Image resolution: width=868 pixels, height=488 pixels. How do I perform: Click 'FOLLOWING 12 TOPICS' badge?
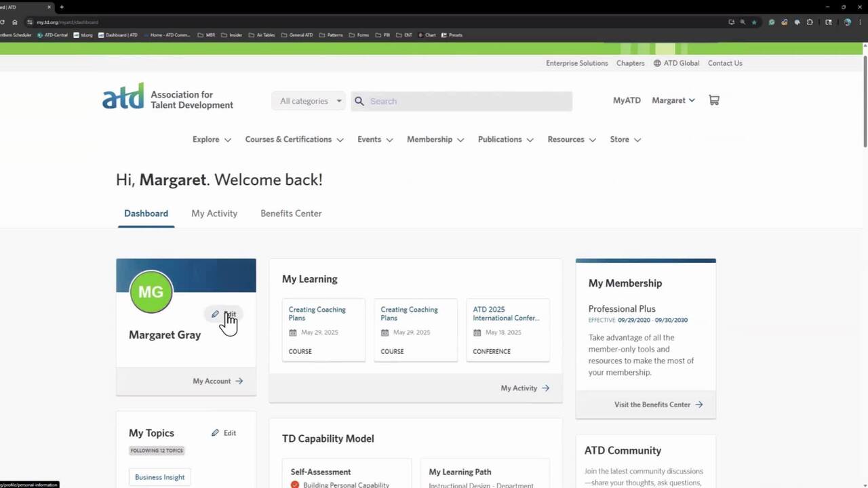[157, 451]
